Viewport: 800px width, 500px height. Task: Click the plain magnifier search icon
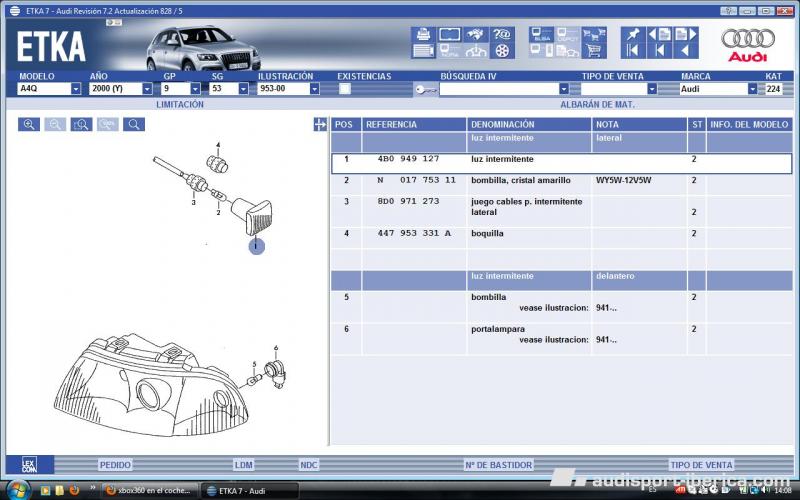(134, 124)
